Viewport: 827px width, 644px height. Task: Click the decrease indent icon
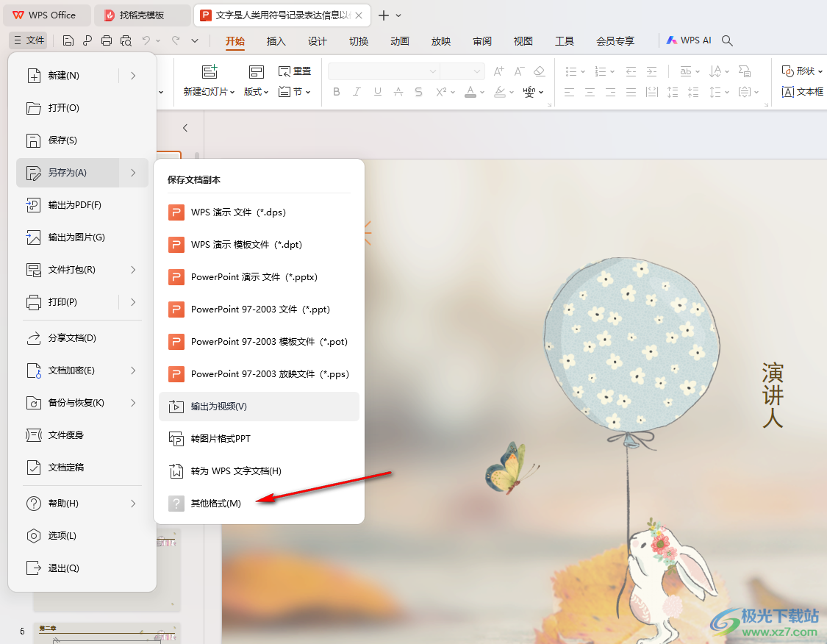click(x=631, y=71)
